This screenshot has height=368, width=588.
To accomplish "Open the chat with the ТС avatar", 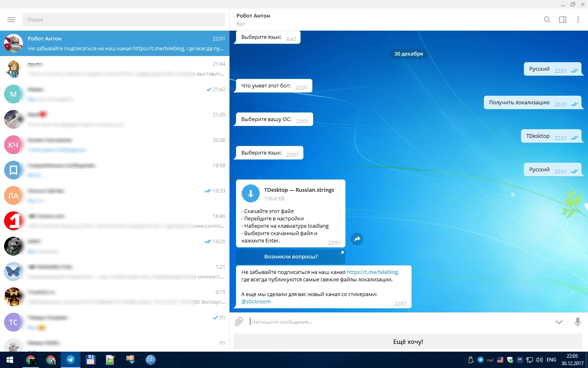I will coord(115,322).
